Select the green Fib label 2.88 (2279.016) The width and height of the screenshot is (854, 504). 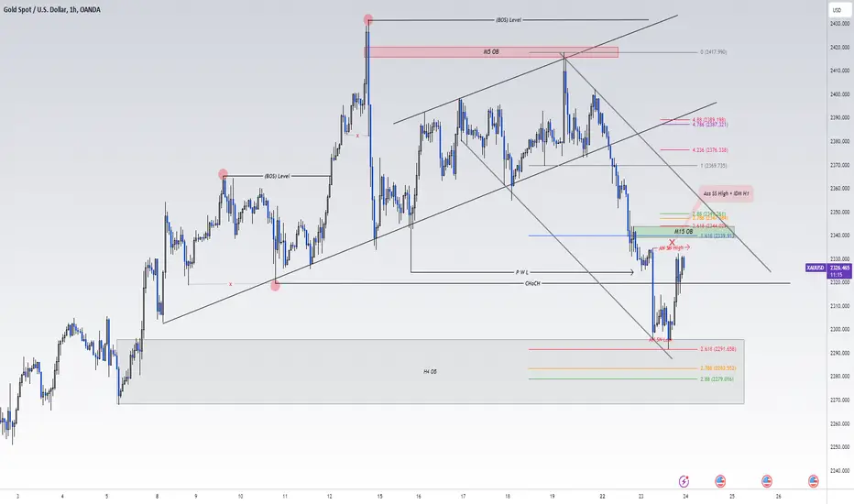tap(717, 378)
